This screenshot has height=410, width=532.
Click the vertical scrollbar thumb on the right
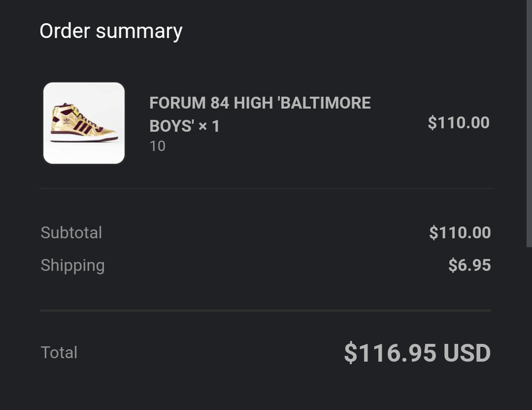[x=529, y=123]
